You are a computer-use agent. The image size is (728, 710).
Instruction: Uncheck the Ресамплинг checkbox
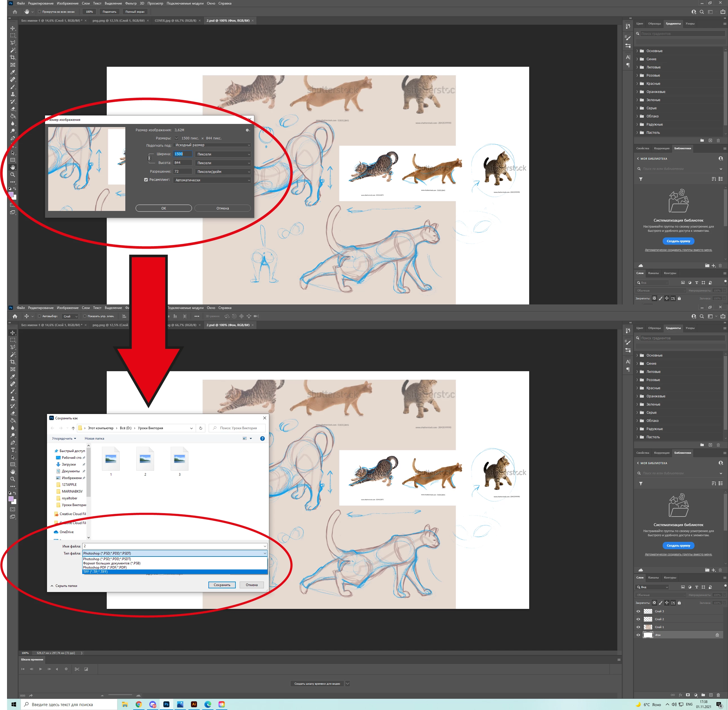point(146,180)
